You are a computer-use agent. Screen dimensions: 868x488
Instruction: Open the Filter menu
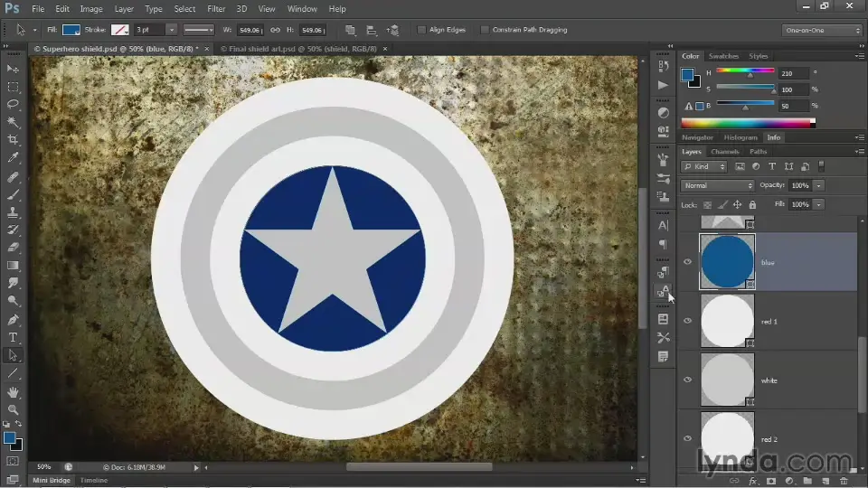[216, 9]
